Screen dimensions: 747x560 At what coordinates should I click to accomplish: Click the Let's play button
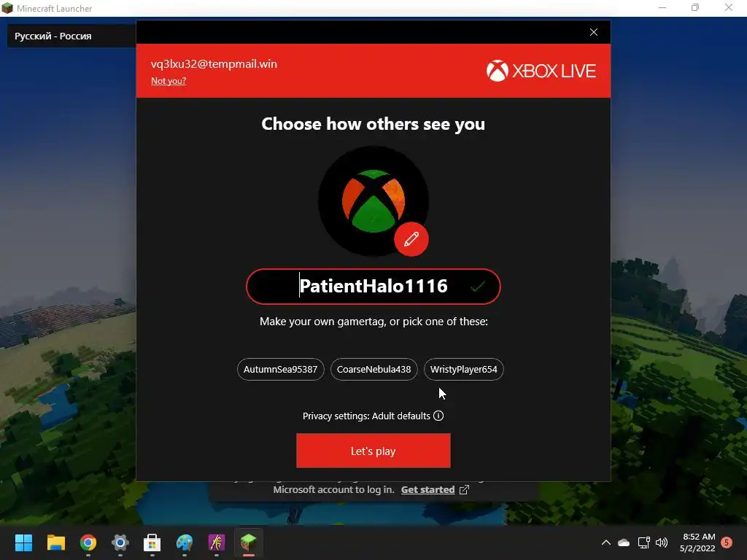(x=373, y=451)
